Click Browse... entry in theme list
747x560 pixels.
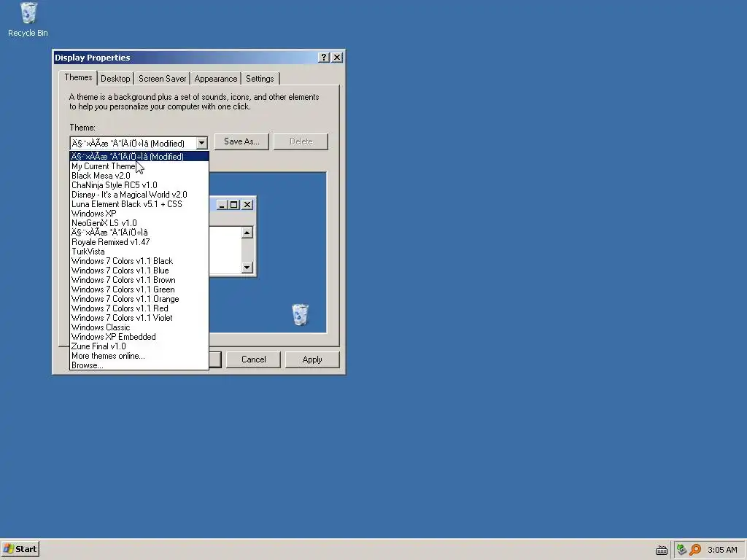click(139, 365)
